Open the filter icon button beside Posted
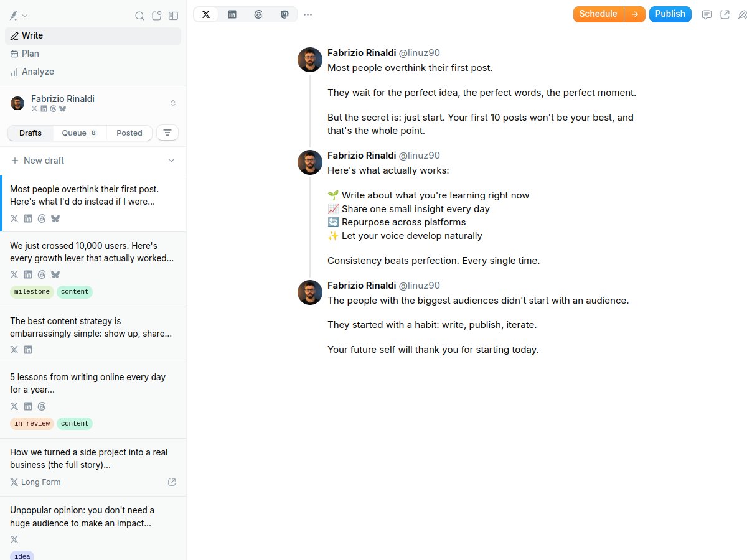Viewport: 747px width, 560px height. click(167, 133)
